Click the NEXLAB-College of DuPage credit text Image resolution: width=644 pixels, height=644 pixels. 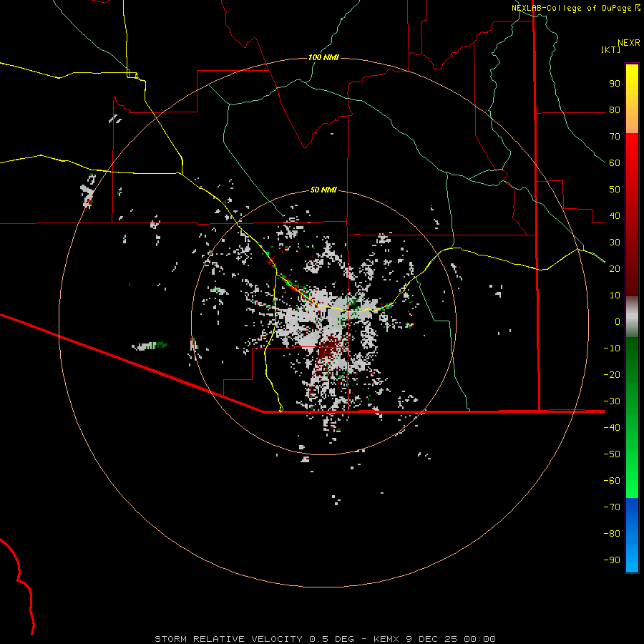571,8
